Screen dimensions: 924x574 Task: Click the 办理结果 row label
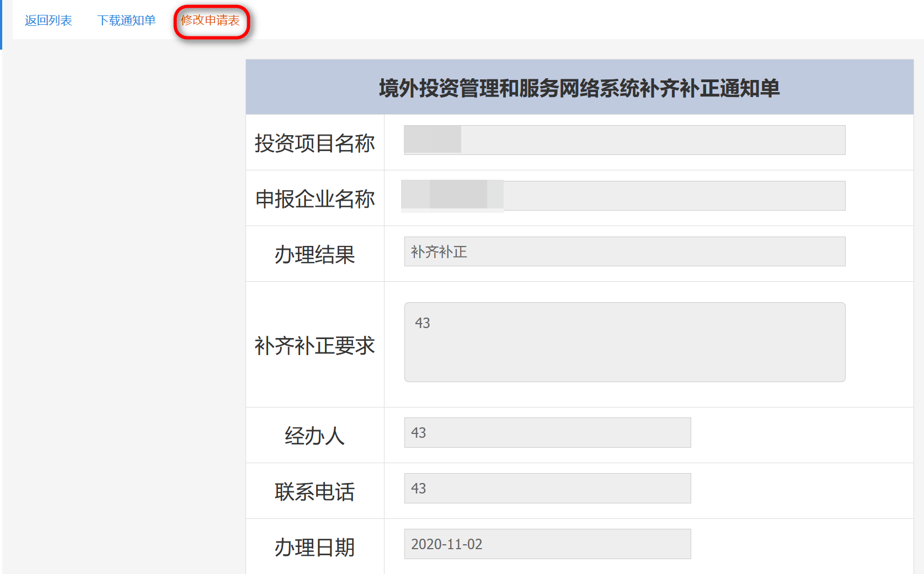coord(314,255)
